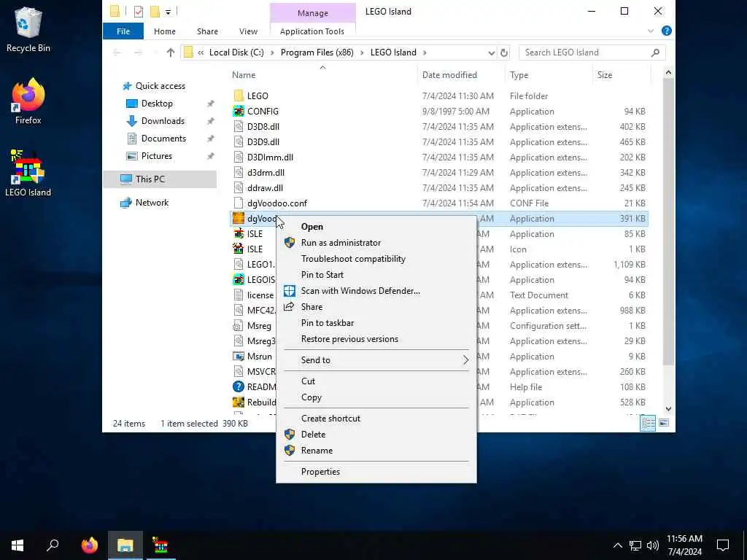The image size is (747, 560).
Task: Select the dgVoodoo.conf file icon
Action: (239, 203)
